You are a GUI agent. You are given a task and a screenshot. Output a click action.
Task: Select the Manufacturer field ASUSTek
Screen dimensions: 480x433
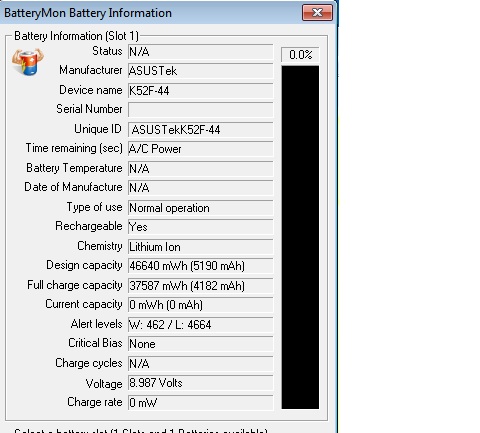click(200, 71)
